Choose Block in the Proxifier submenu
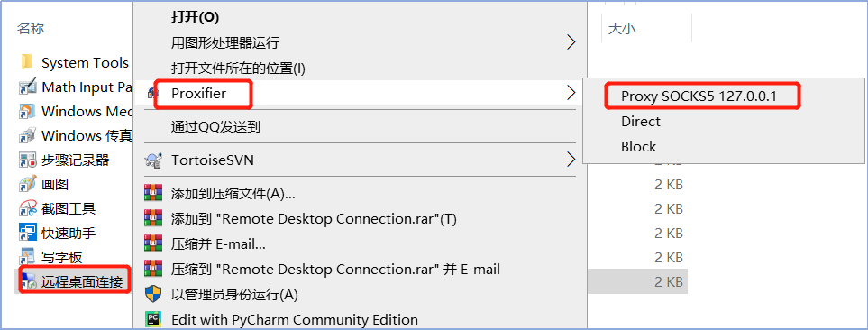The height and width of the screenshot is (330, 868). click(x=638, y=147)
